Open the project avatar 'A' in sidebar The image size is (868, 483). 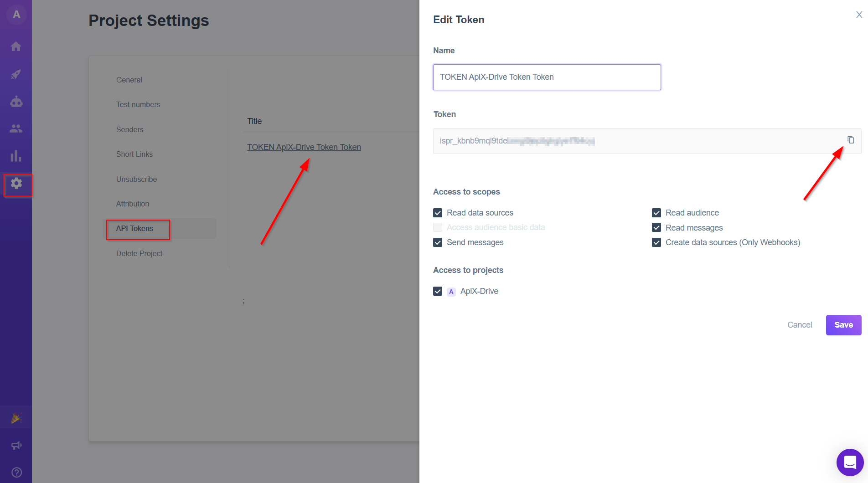pos(16,15)
